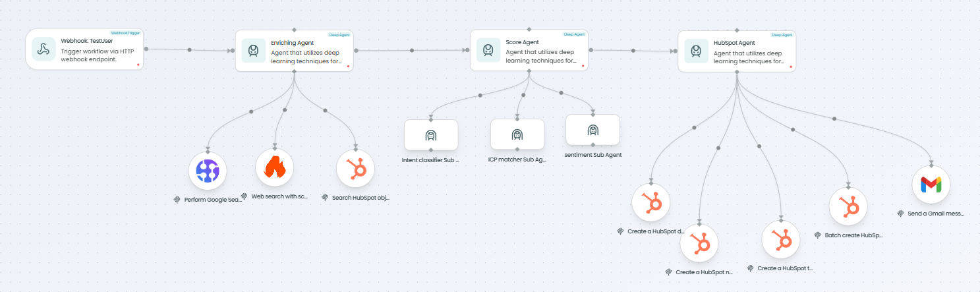The height and width of the screenshot is (292, 980).
Task: Select the Create a HubSpot t... tool icon
Action: (x=782, y=241)
